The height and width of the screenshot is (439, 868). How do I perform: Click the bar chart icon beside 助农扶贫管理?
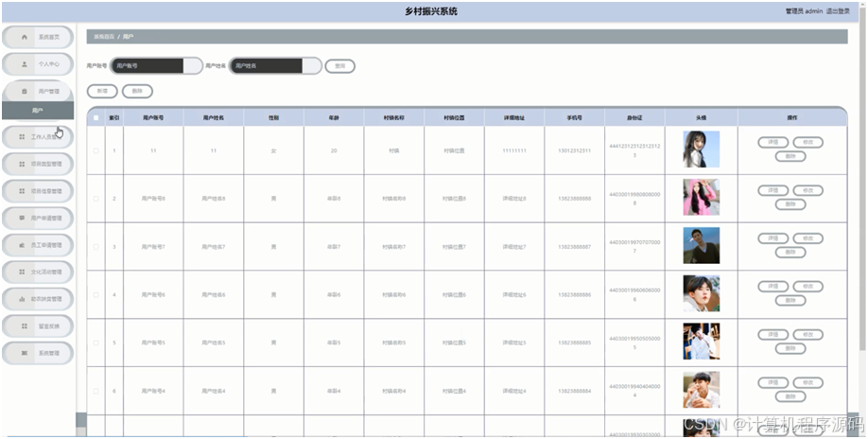pyautogui.click(x=22, y=299)
